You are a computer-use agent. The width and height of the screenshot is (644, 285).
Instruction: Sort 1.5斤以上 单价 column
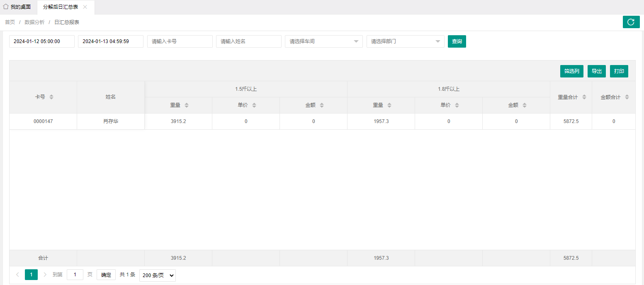pos(254,105)
